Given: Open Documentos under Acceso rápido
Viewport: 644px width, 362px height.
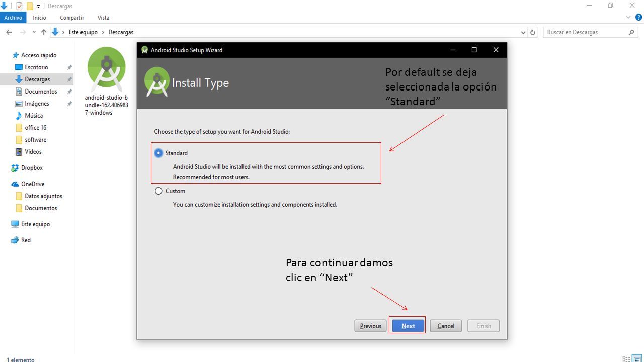Looking at the screenshot, I should (40, 92).
